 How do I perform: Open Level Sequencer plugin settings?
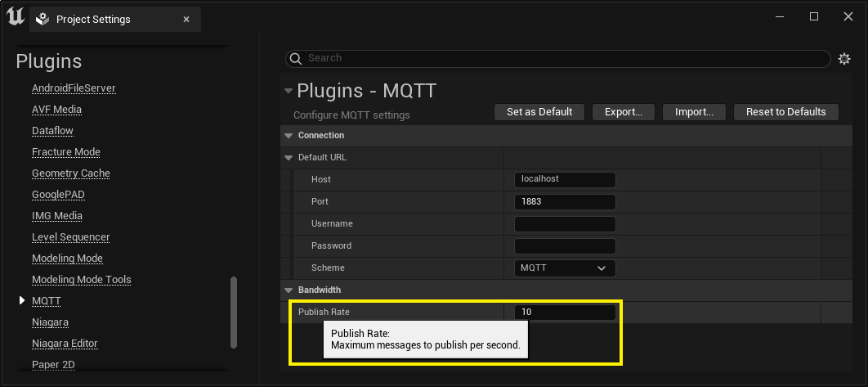(x=71, y=237)
